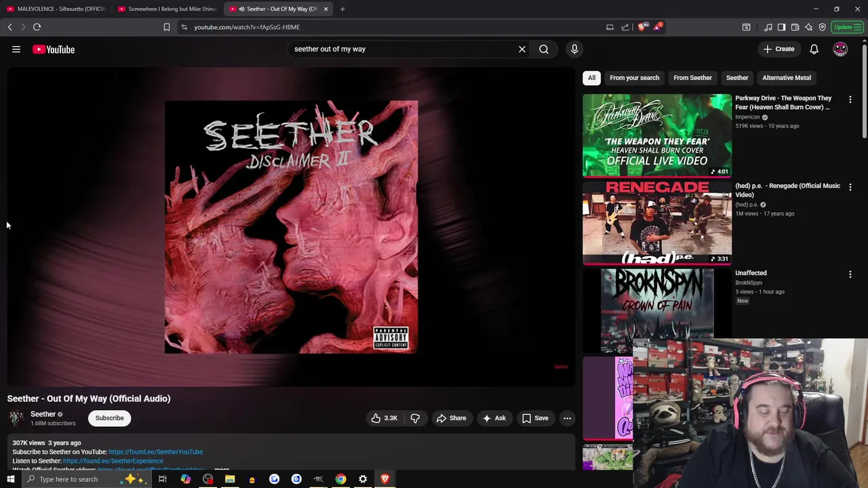Click the video player album art
The width and height of the screenshot is (868, 488).
coord(291,227)
